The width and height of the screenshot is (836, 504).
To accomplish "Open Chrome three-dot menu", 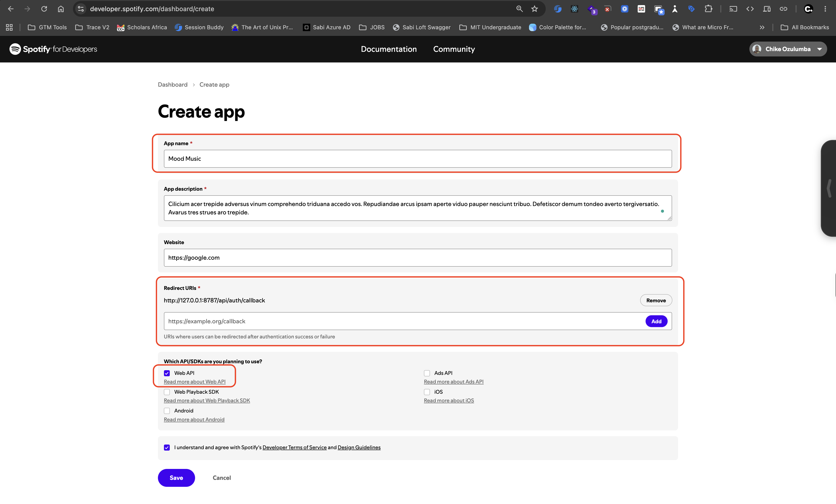I will pyautogui.click(x=825, y=9).
